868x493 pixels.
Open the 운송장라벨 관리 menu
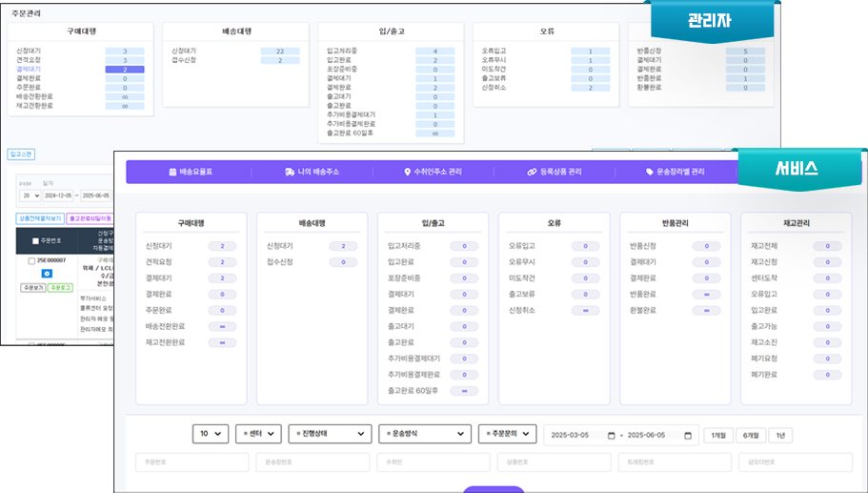pyautogui.click(x=675, y=172)
